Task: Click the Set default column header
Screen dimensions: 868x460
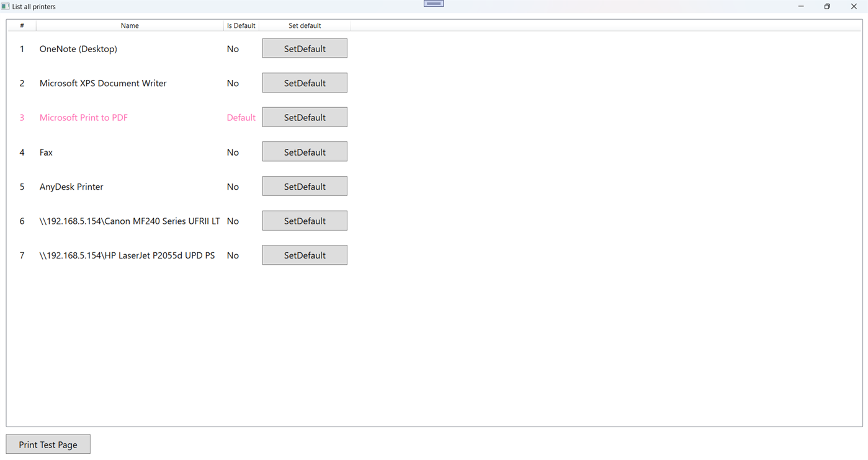Action: coord(304,25)
